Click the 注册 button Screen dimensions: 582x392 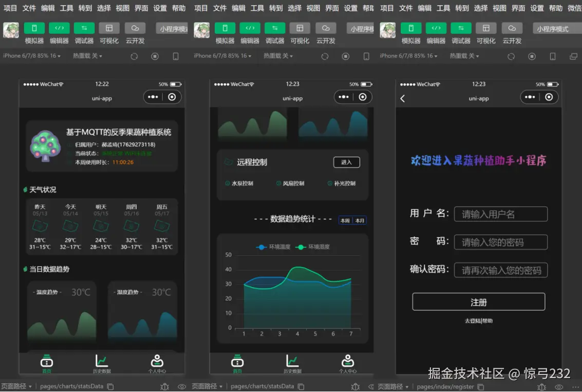pyautogui.click(x=478, y=302)
